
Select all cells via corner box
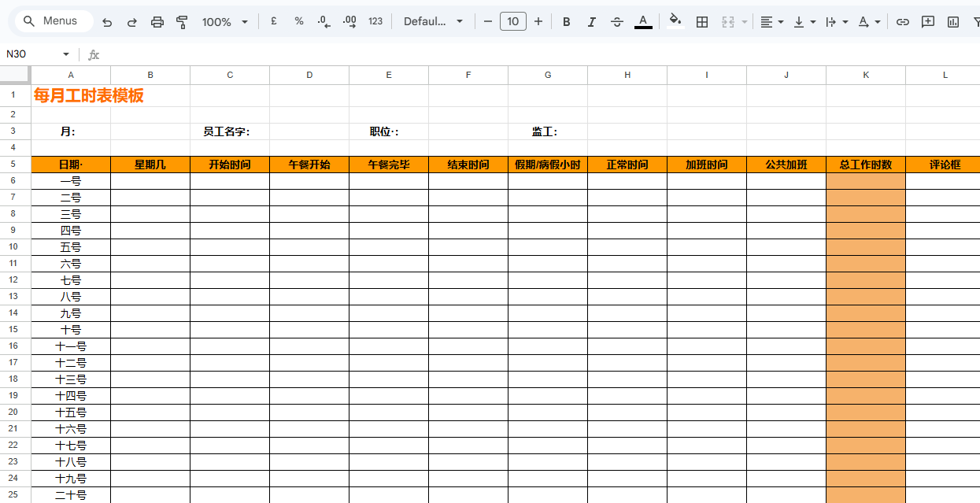[15, 75]
